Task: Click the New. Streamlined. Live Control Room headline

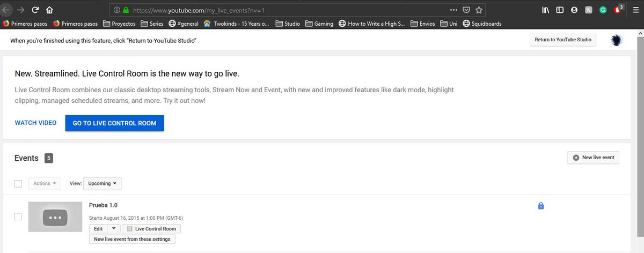Action: 127,73
